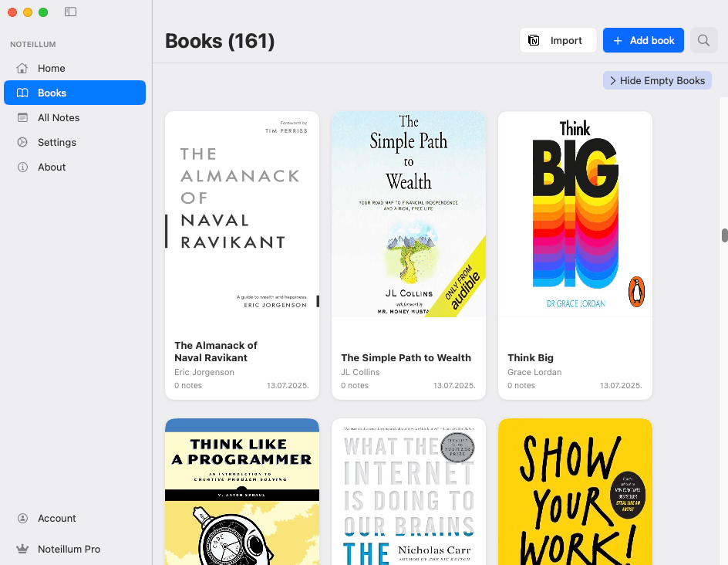Click author name Grace Lordan
The width and height of the screenshot is (728, 565).
[534, 372]
